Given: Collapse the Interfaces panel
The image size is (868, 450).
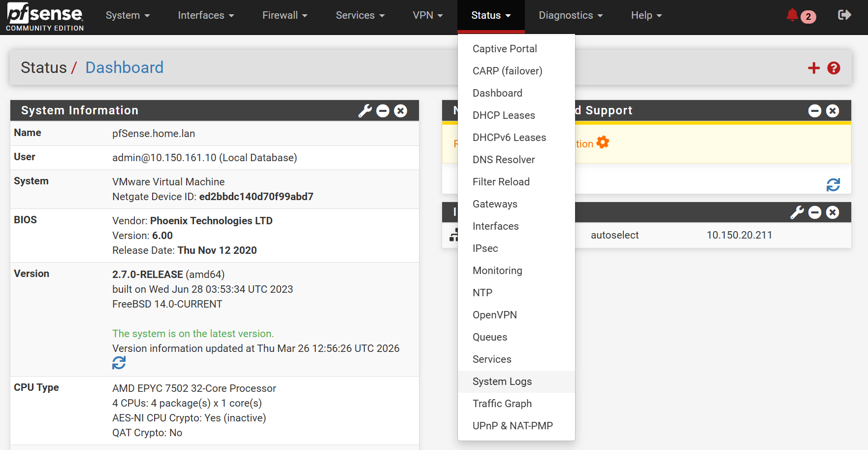Looking at the screenshot, I should [815, 212].
